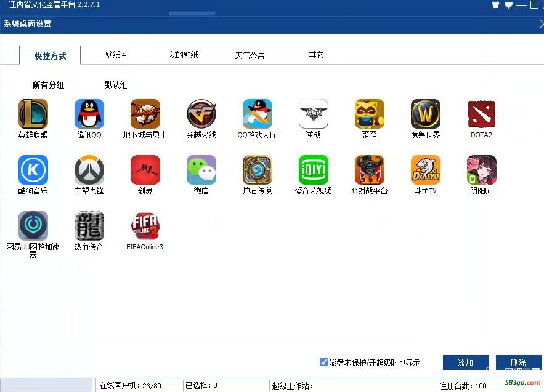Click the 添加 button
The image size is (544, 392).
click(466, 362)
